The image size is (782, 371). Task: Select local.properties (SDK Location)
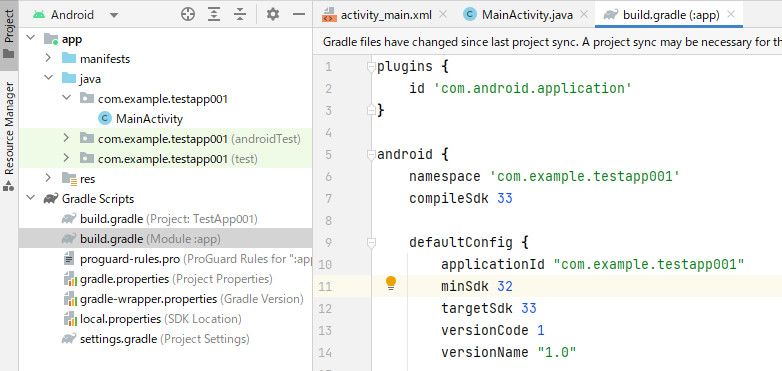pos(161,319)
